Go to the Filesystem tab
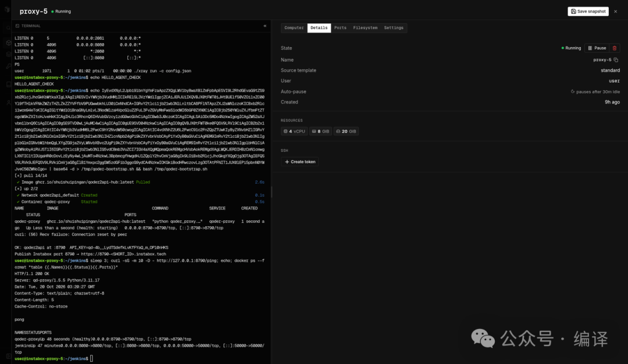628x364 pixels. [x=365, y=28]
